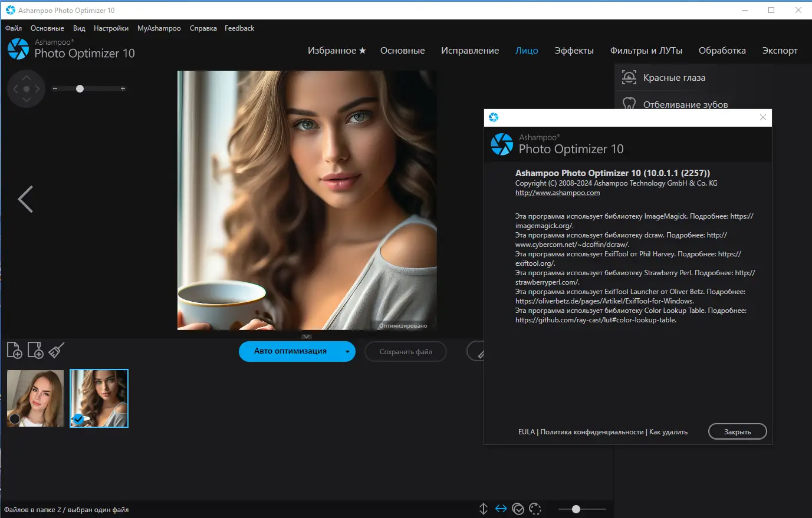Image resolution: width=812 pixels, height=518 pixels.
Task: Clear the image list with the broom icon
Action: point(55,350)
